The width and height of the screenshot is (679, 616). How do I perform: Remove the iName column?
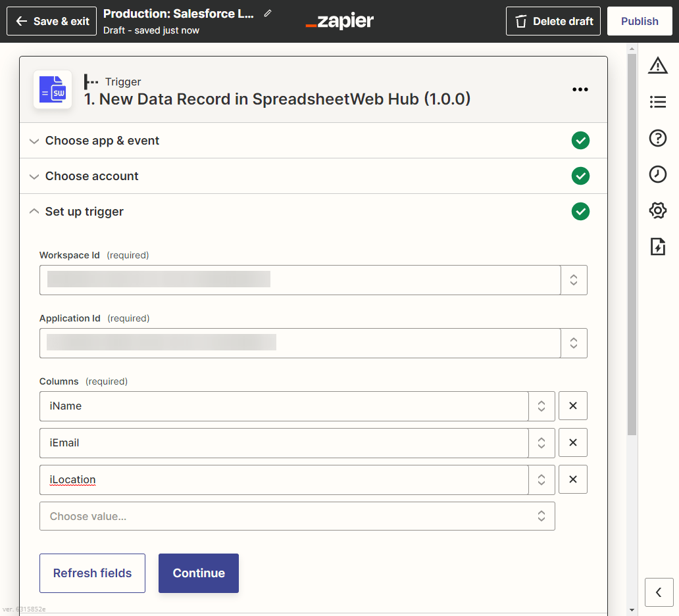pos(573,406)
